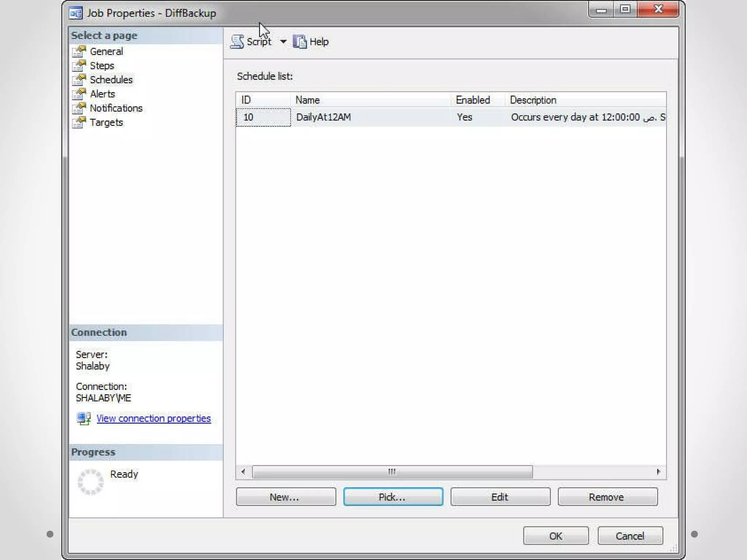
Task: Switch to the Notifications page
Action: [116, 108]
